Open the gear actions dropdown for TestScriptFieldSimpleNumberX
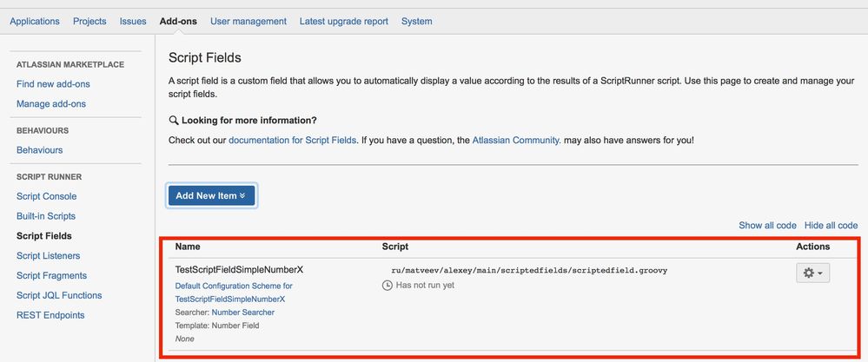 click(x=812, y=273)
